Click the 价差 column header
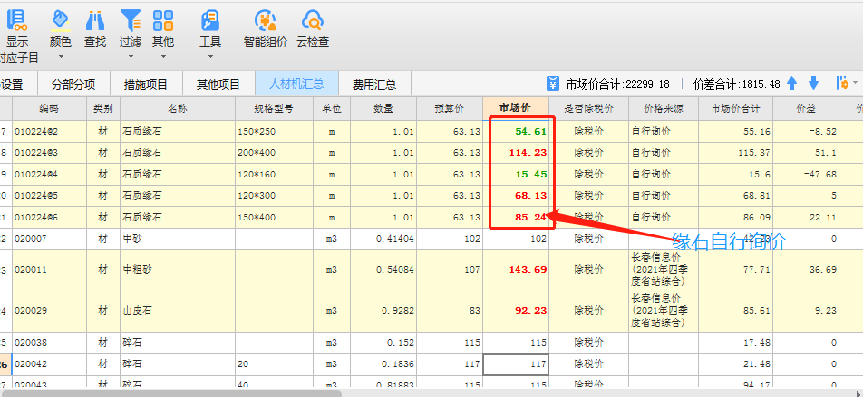Image resolution: width=863 pixels, height=397 pixels. 806,109
